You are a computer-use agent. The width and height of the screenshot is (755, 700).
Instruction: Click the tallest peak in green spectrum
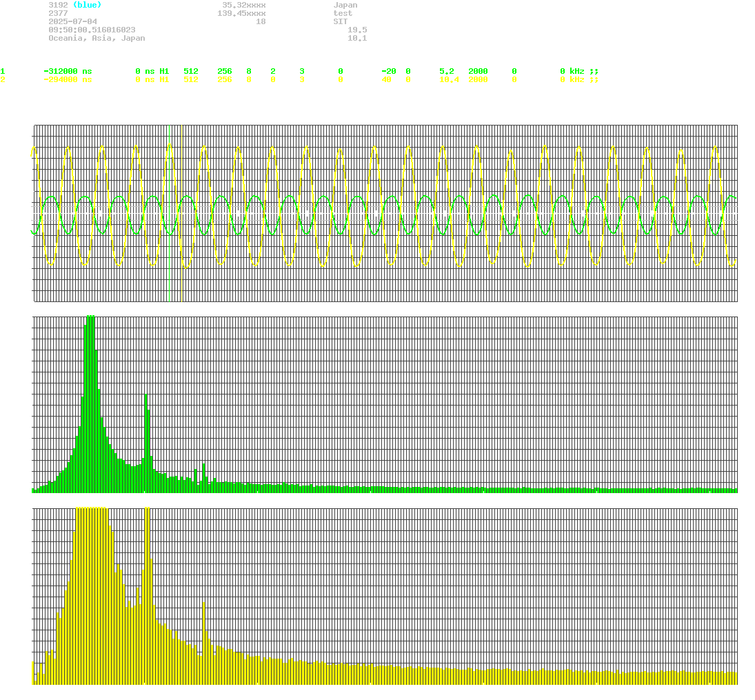pos(90,403)
